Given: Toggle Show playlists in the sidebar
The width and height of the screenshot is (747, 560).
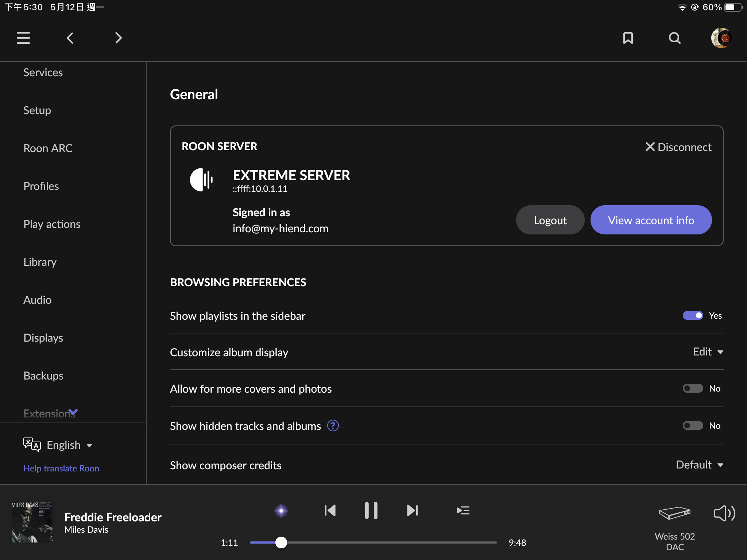Looking at the screenshot, I should [693, 315].
